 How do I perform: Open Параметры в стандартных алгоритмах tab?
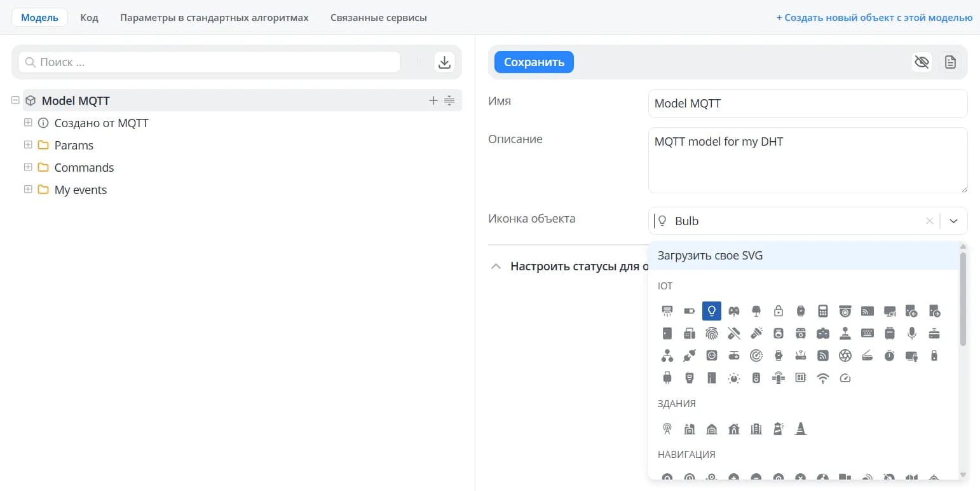point(214,18)
